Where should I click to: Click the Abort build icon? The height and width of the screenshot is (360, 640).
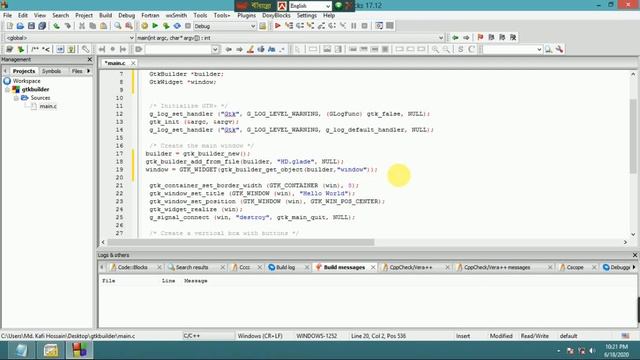(188, 26)
